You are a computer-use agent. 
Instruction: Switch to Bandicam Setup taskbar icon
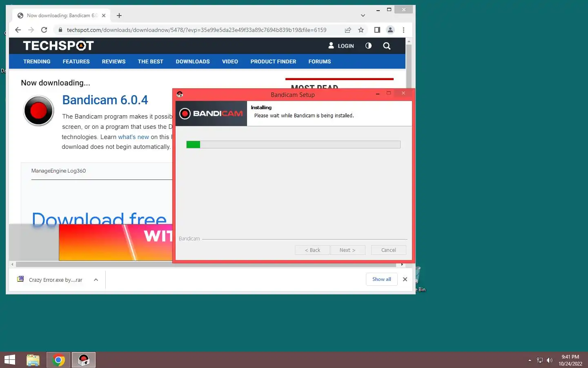84,360
